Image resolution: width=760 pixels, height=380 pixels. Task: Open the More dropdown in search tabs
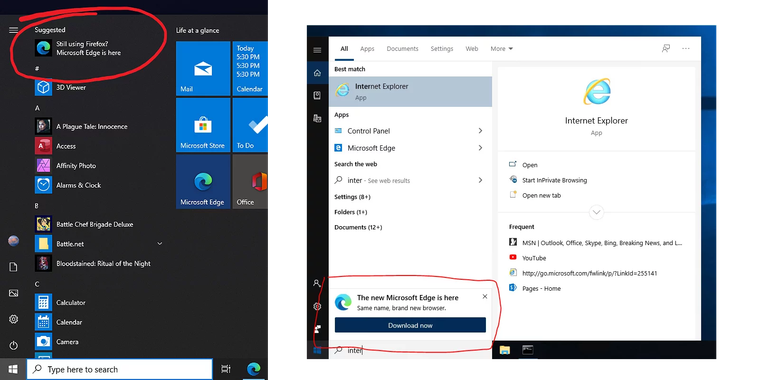click(502, 49)
